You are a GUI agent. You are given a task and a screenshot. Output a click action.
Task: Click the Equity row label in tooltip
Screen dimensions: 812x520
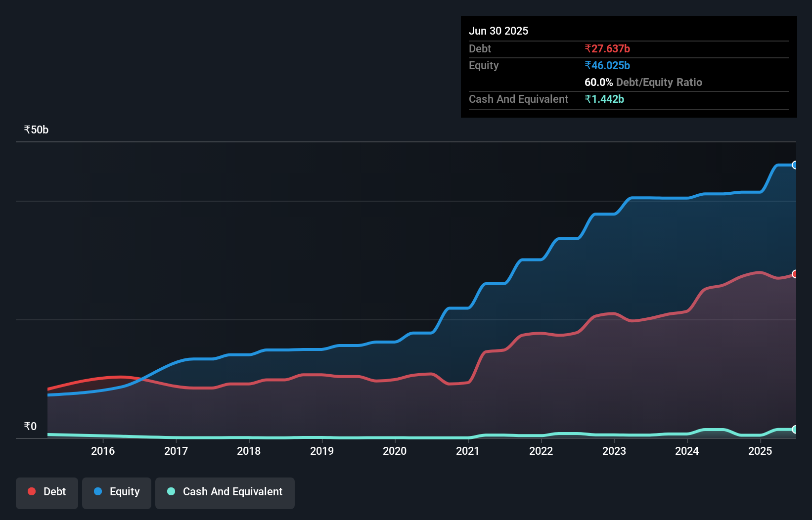(484, 65)
